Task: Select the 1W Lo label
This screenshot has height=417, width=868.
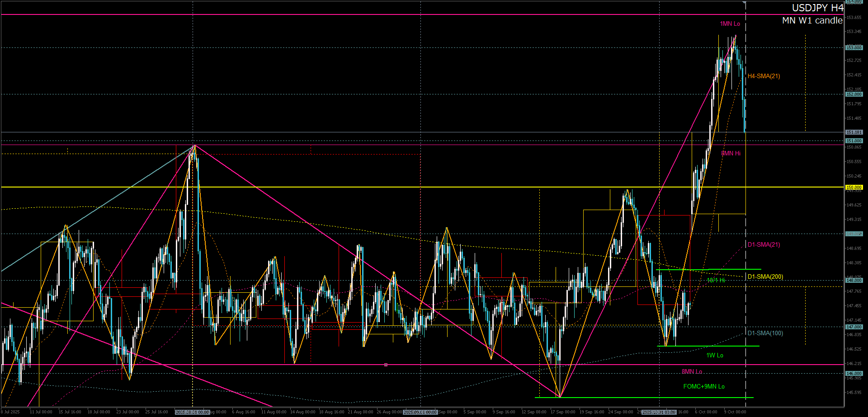Action: click(x=715, y=355)
